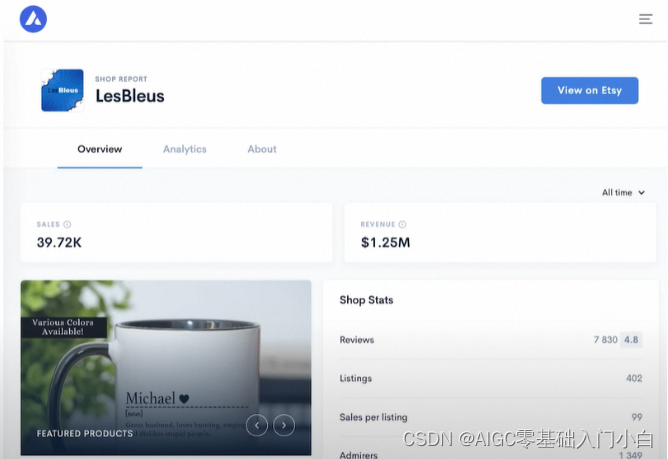Click the Revenue info icon
The height and width of the screenshot is (459, 668).
click(402, 225)
